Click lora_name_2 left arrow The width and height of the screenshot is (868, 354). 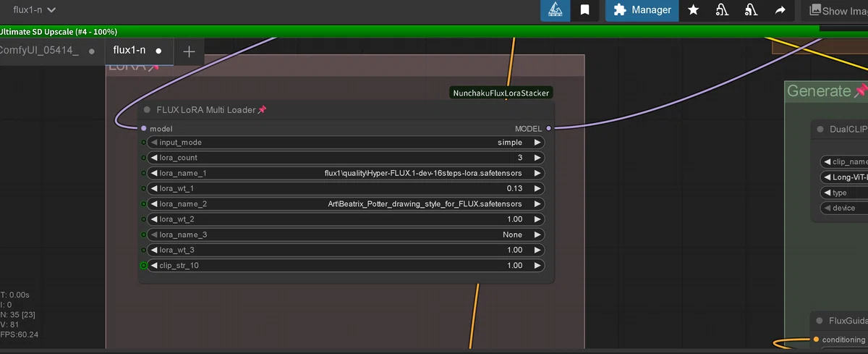(153, 204)
